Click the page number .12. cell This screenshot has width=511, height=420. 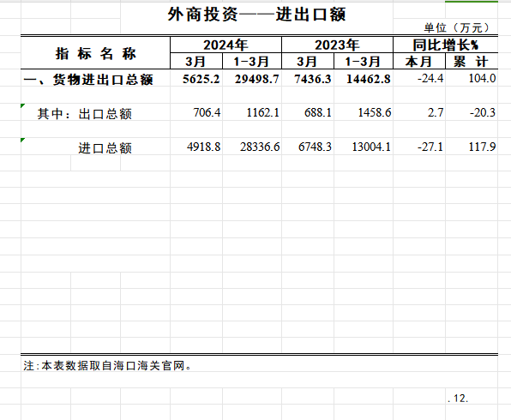(458, 399)
